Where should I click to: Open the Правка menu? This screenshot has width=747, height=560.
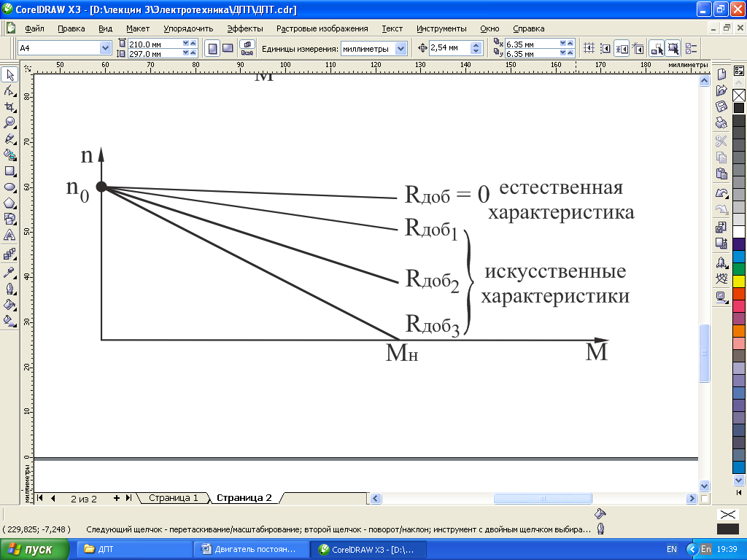71,28
